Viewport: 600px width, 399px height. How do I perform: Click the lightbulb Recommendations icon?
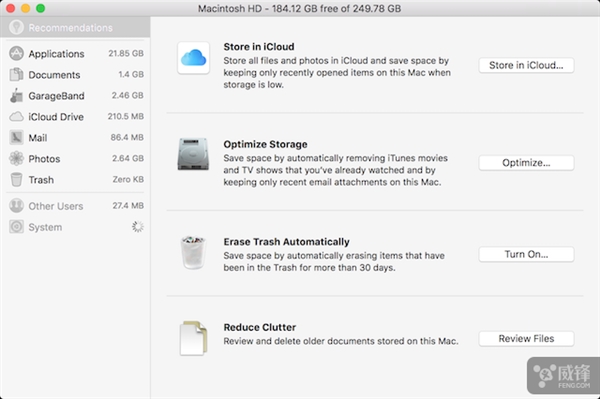(16, 28)
